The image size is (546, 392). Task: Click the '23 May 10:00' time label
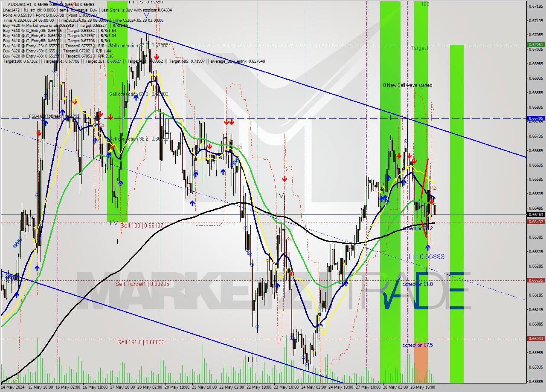(287, 387)
